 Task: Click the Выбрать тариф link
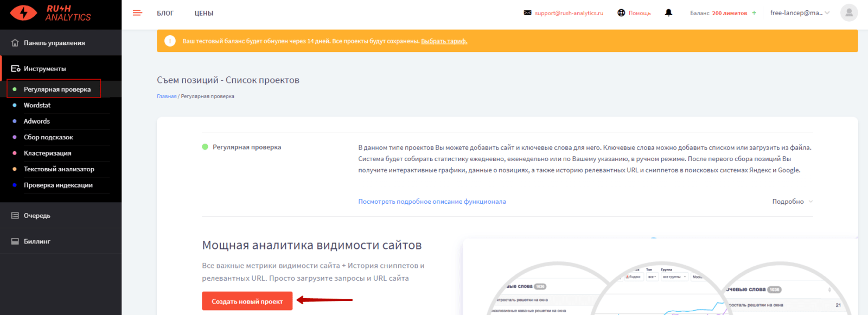tap(444, 41)
